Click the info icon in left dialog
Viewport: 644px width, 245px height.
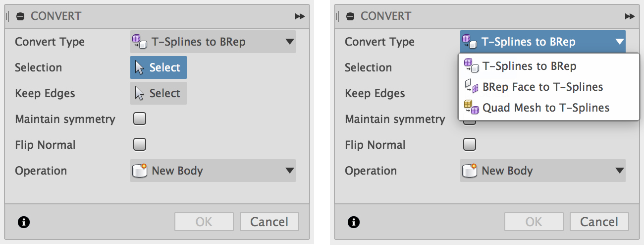(23, 222)
